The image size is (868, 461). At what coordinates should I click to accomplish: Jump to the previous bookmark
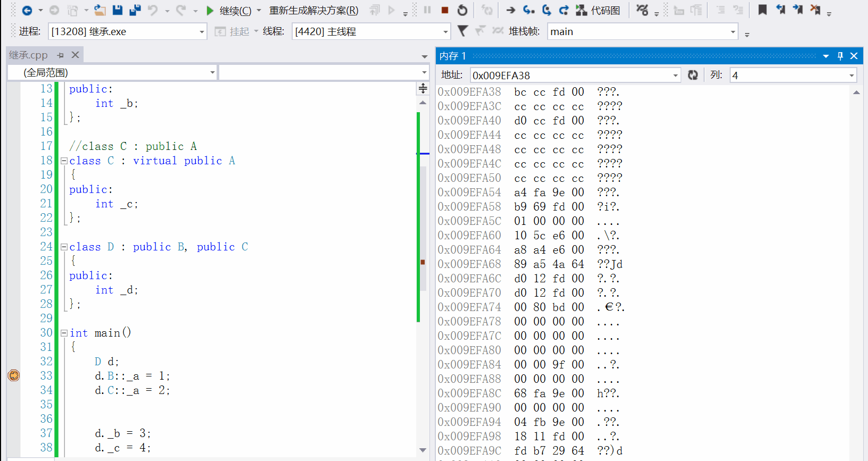click(x=780, y=10)
